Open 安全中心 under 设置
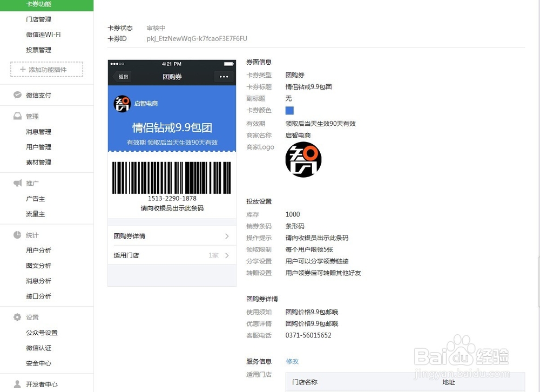The width and height of the screenshot is (540, 392). click(x=38, y=363)
